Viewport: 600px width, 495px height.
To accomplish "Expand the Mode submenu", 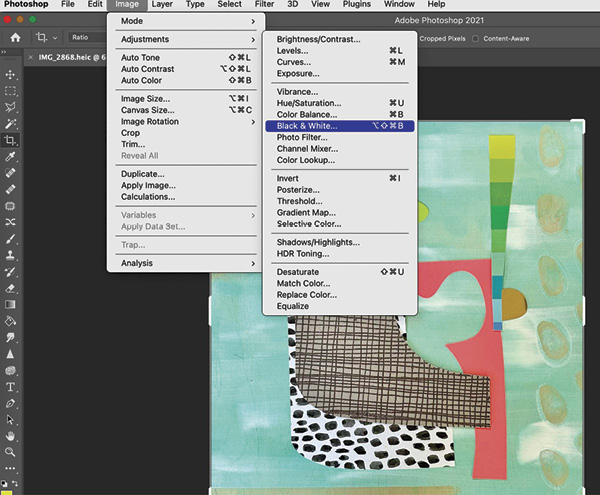I will (186, 21).
